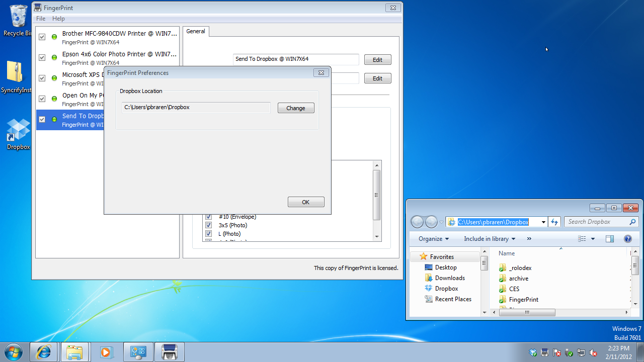The image size is (644, 362).
Task: Select the SyncrifyInstall zip file icon
Action: 16,77
